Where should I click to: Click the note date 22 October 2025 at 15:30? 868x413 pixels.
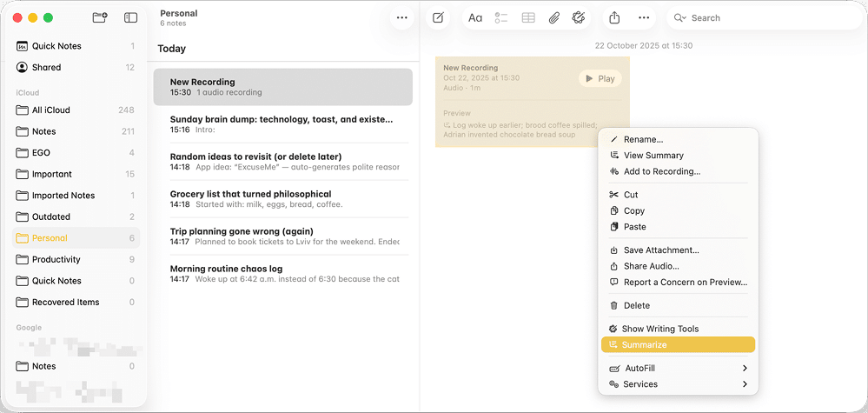(643, 46)
